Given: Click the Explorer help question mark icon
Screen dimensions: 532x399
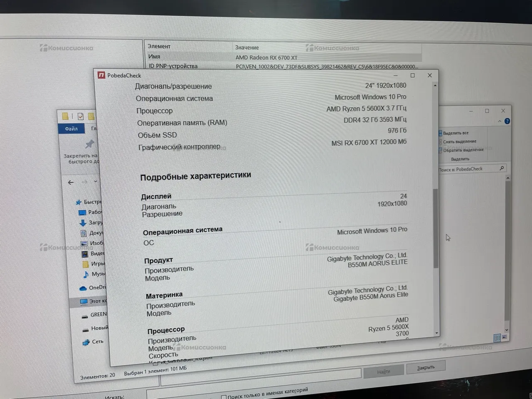Looking at the screenshot, I should pos(507,121).
